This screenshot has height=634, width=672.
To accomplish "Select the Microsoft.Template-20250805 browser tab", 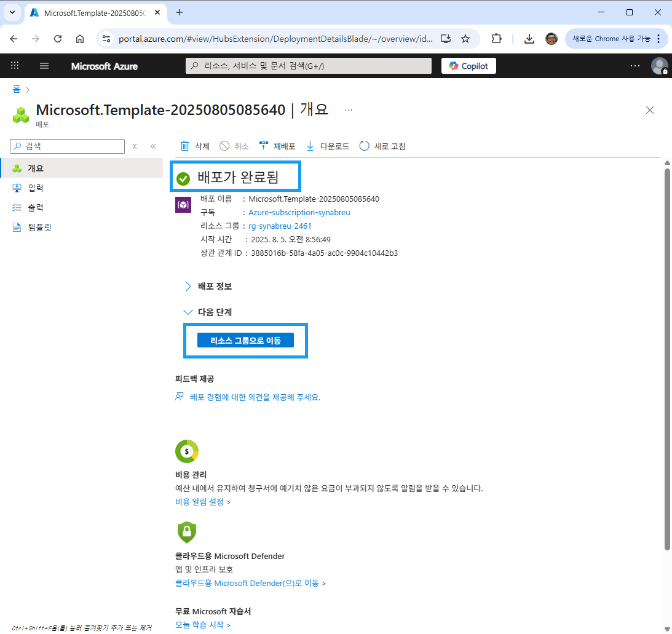I will [95, 13].
